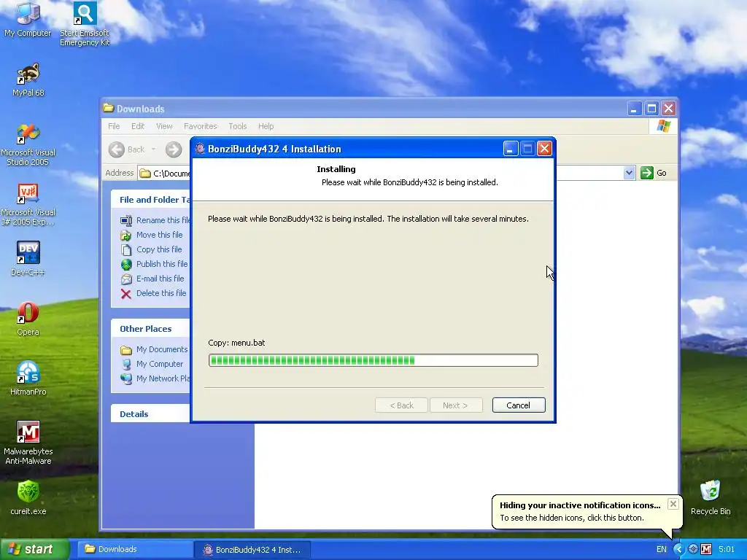Close the notification icons balloon tip
747x560 pixels.
tap(673, 504)
